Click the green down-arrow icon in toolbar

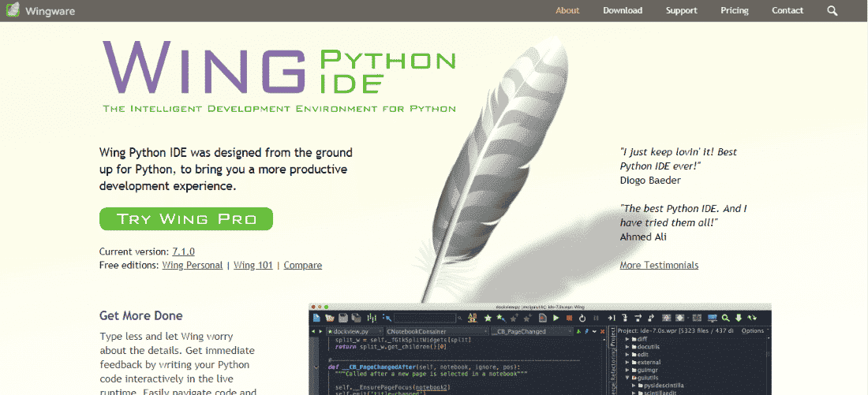click(739, 318)
